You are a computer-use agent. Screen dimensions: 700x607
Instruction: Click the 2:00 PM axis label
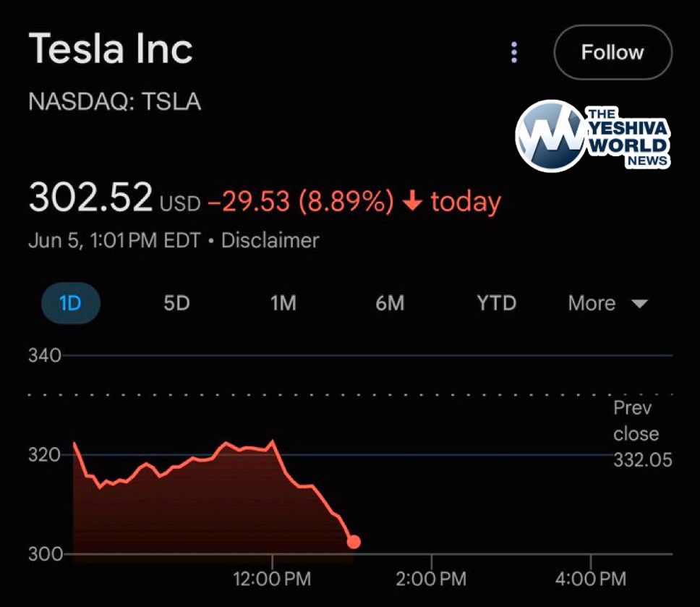click(432, 579)
